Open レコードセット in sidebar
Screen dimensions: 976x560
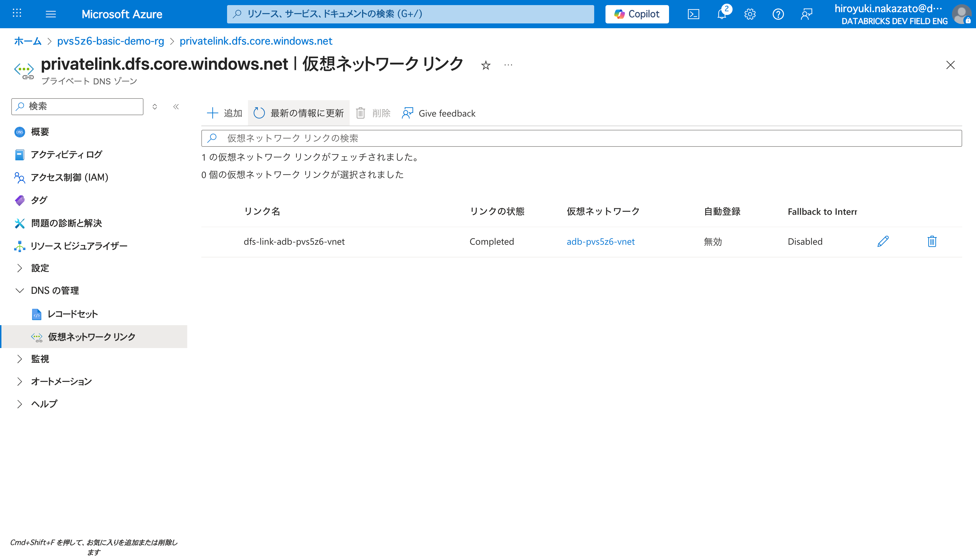[72, 314]
